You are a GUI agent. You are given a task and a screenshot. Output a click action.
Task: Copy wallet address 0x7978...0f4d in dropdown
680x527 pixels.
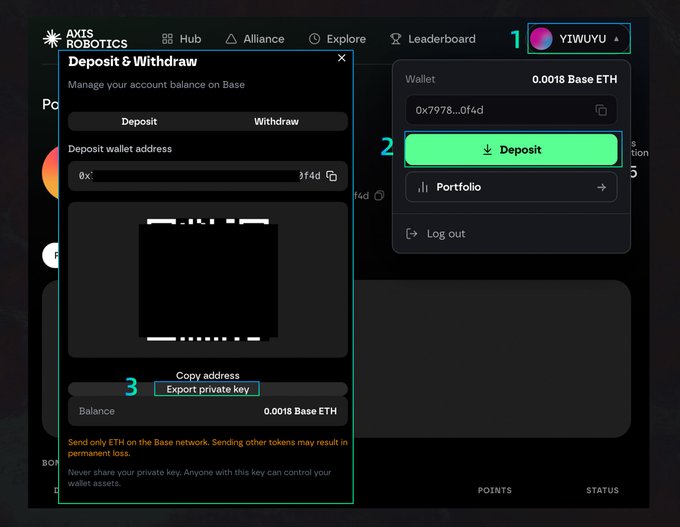[x=601, y=110]
